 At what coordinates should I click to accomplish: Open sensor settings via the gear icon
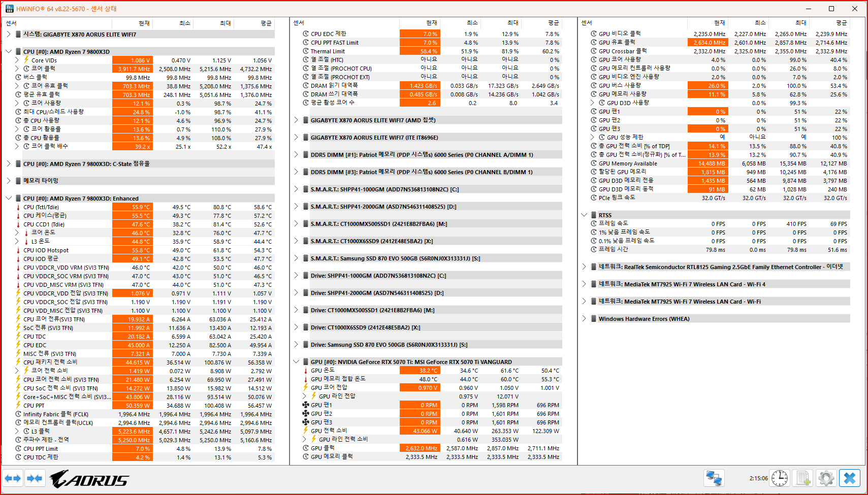point(826,478)
